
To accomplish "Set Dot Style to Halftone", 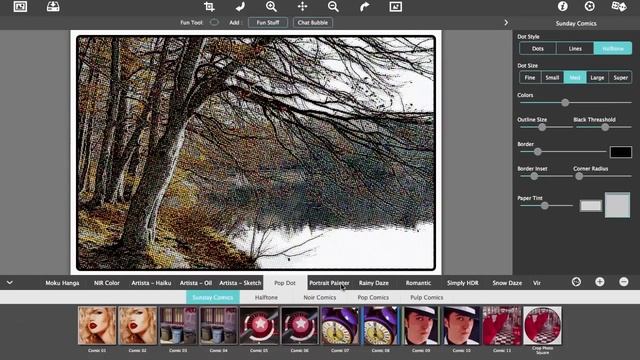I will coord(613,49).
